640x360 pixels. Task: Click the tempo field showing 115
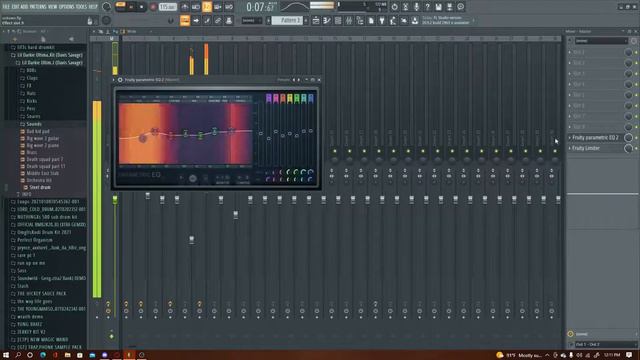pyautogui.click(x=167, y=7)
